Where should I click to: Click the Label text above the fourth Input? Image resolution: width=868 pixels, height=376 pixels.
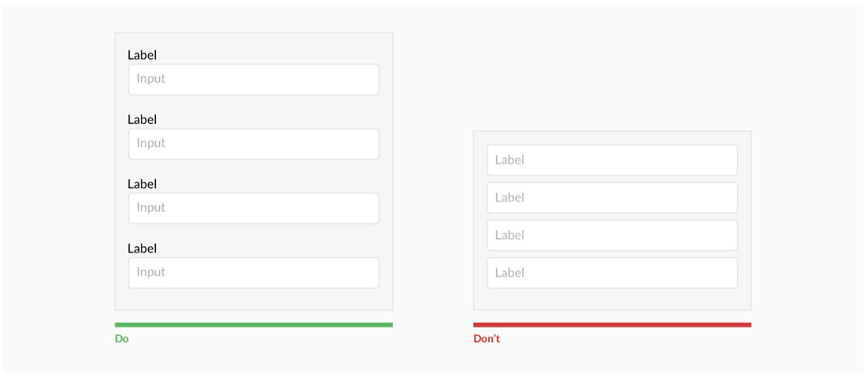(142, 248)
